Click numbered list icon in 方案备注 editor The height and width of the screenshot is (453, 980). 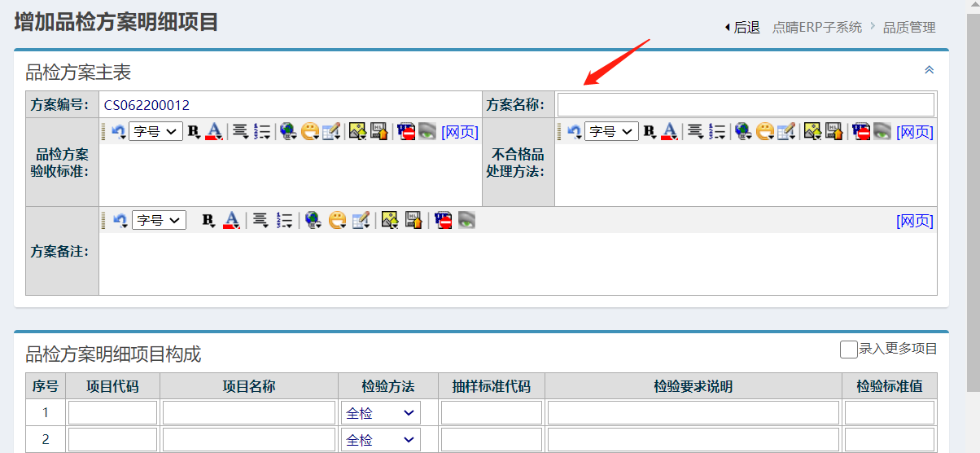pos(285,220)
